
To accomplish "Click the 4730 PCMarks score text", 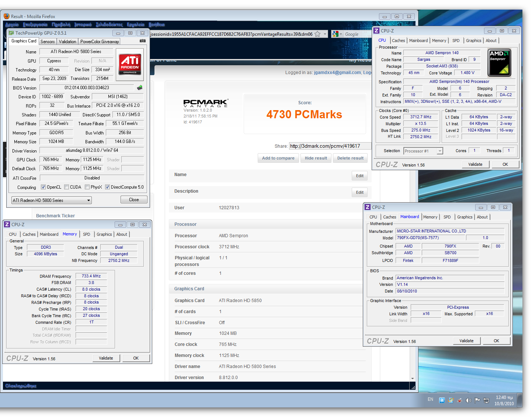I will click(304, 115).
